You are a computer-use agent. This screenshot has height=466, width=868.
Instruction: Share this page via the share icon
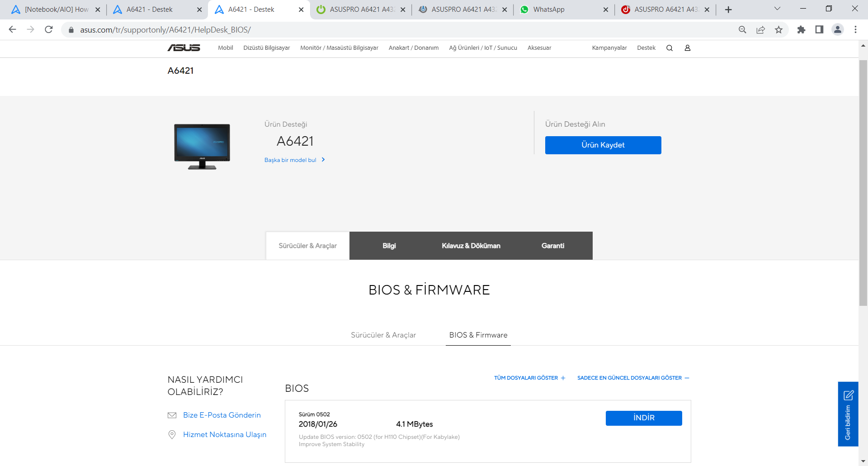tap(760, 29)
